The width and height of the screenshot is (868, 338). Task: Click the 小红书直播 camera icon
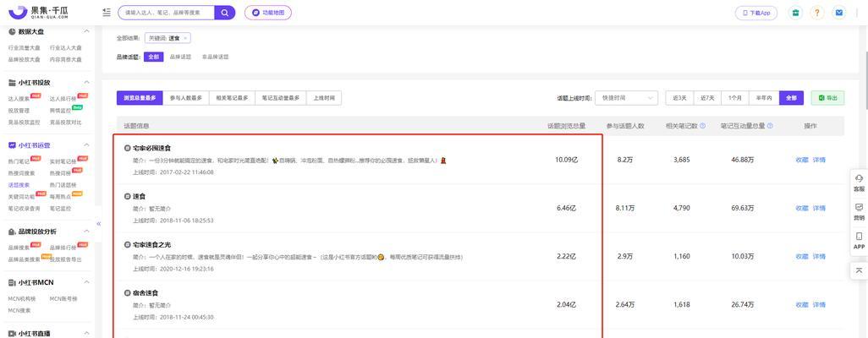12,334
